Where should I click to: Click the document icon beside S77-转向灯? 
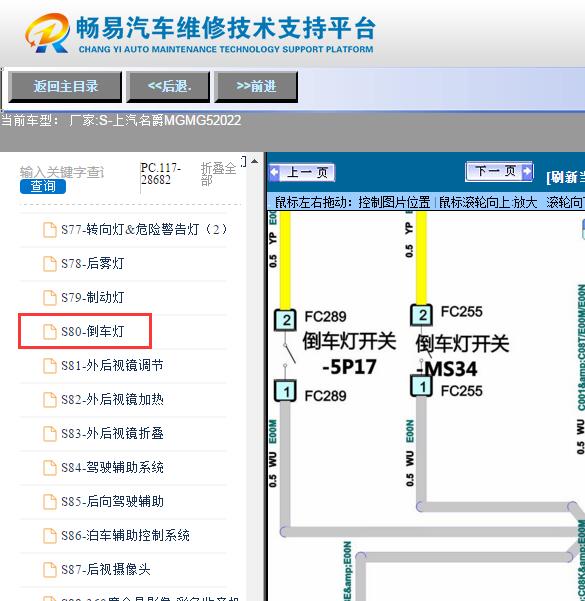tap(49, 230)
